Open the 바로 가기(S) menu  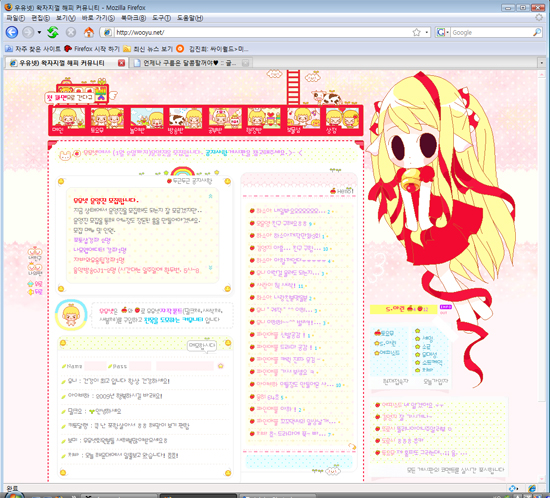(x=98, y=18)
